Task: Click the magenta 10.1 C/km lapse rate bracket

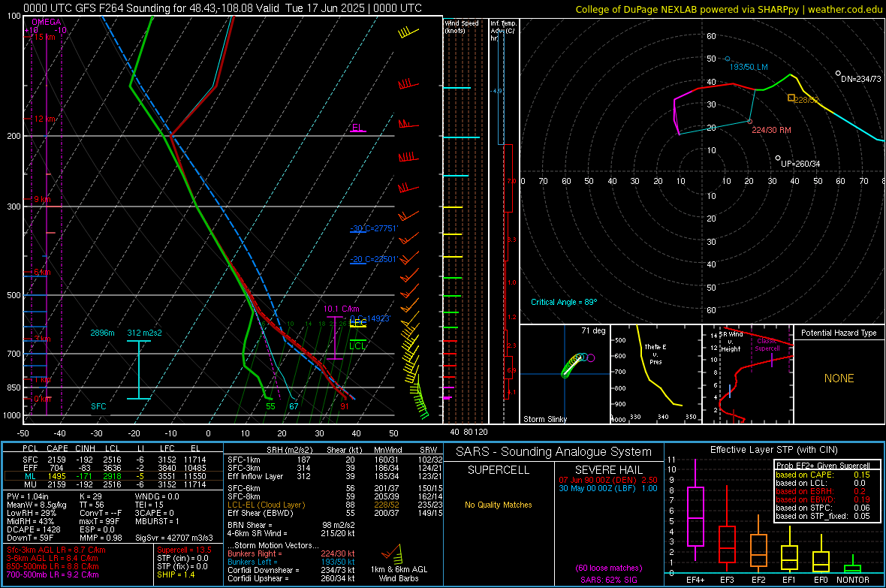Action: (335, 337)
